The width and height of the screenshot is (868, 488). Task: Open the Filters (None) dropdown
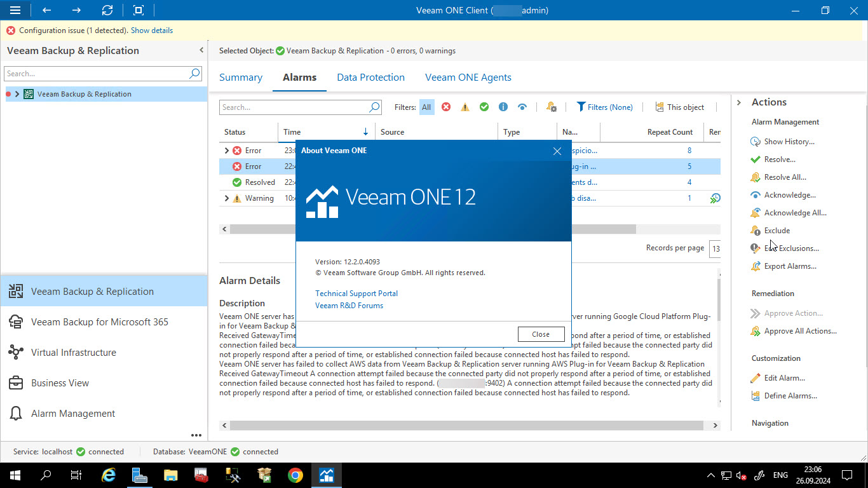[x=604, y=107]
